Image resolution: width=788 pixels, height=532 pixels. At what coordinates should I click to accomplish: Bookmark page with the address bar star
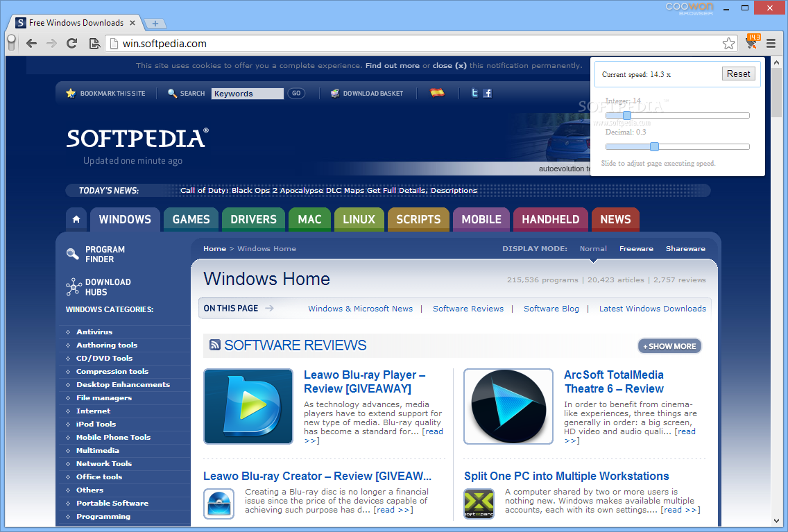(728, 44)
